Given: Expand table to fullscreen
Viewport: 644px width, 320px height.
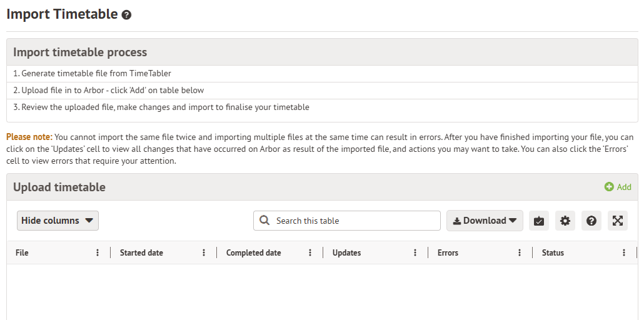Looking at the screenshot, I should pyautogui.click(x=618, y=221).
